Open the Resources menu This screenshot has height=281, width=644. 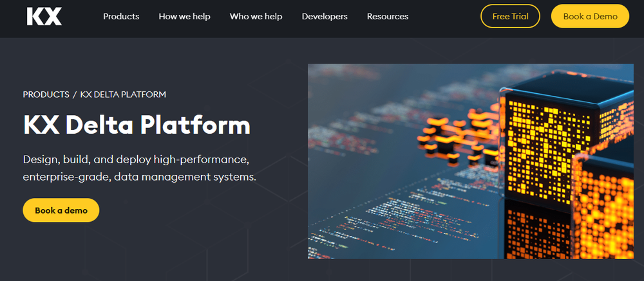click(388, 17)
